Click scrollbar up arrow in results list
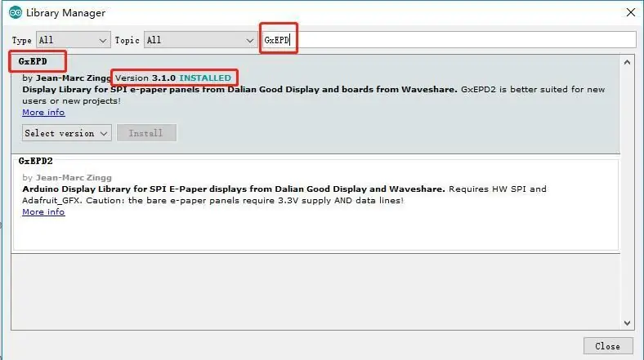Viewport: 644px width, 360px height. 627,63
